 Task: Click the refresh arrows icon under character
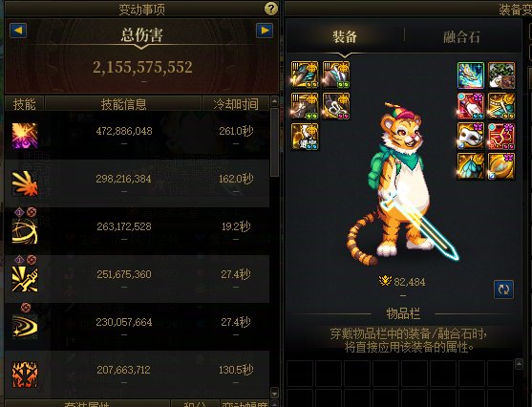(503, 289)
